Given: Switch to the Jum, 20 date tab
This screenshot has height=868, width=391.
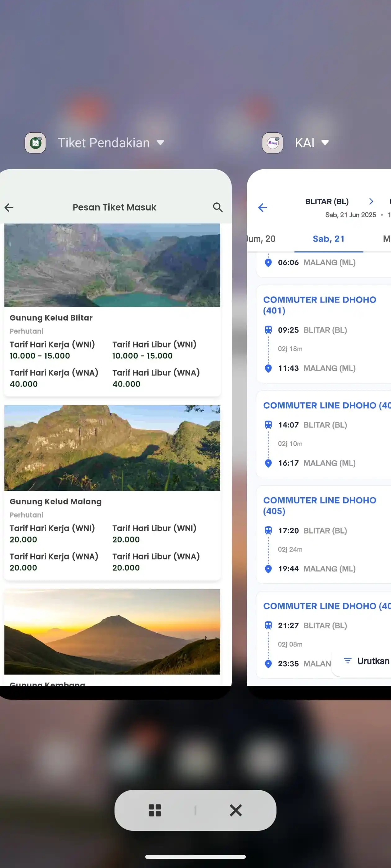Looking at the screenshot, I should tap(262, 239).
